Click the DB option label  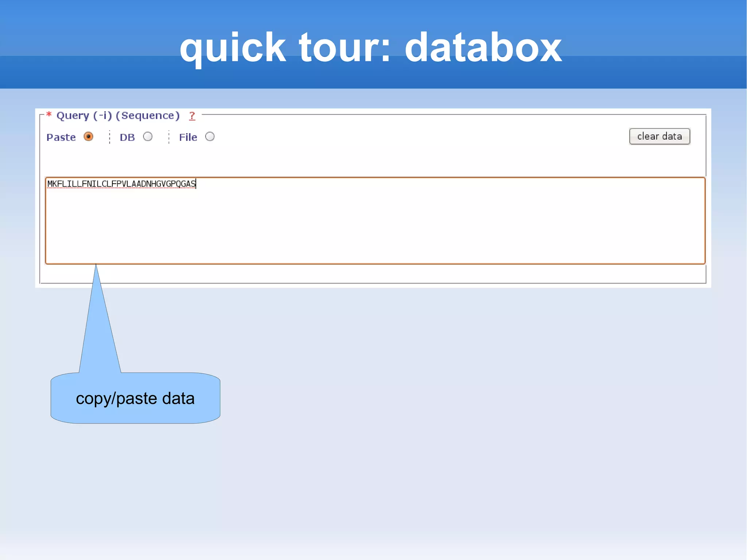click(127, 137)
